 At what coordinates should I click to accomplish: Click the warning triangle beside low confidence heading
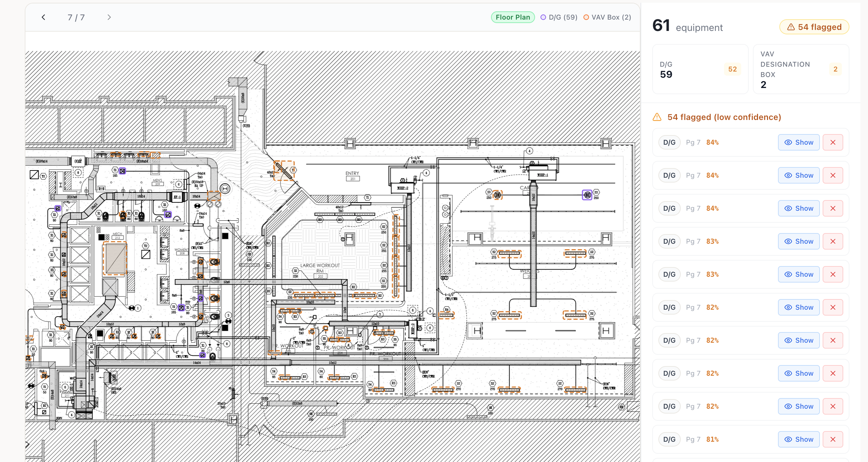[x=657, y=117]
